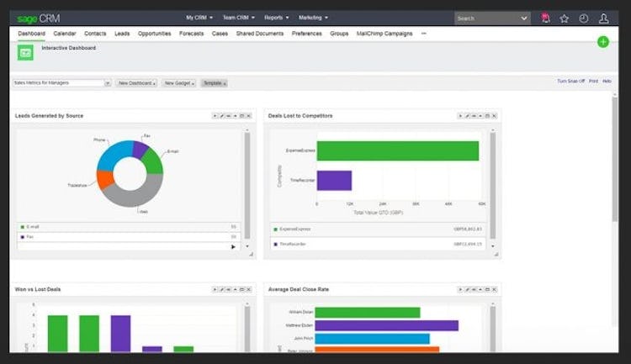This screenshot has width=631, height=364.
Task: Select the E-mail legend row
Action: coord(129,227)
